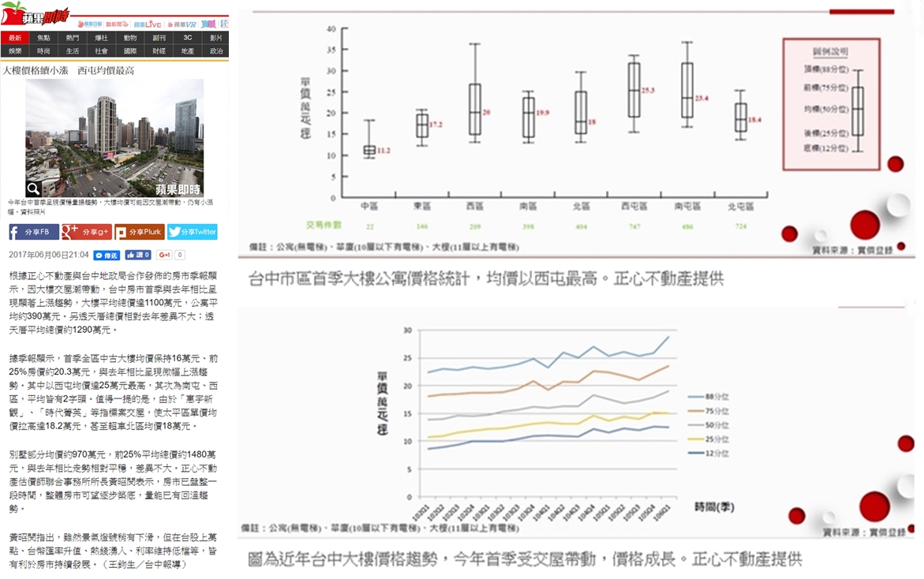The height and width of the screenshot is (579, 924).
Task: Go to the 3C category tab
Action: coord(187,37)
